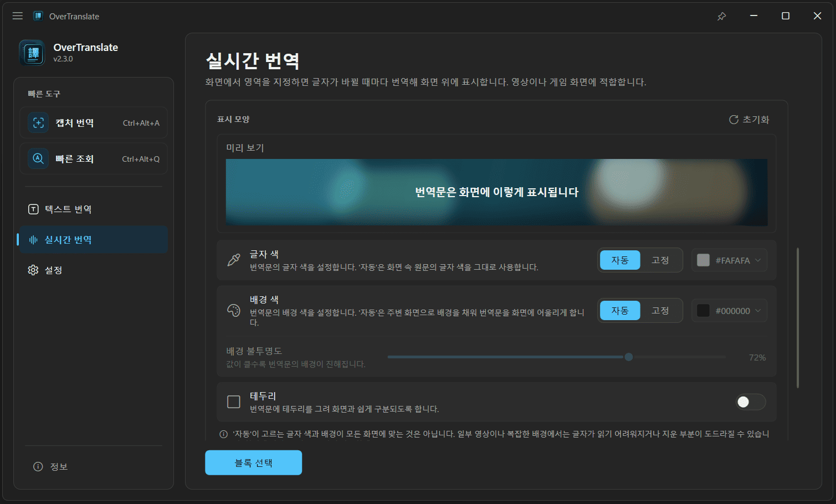Select 자동 for 배경 색

[620, 311]
